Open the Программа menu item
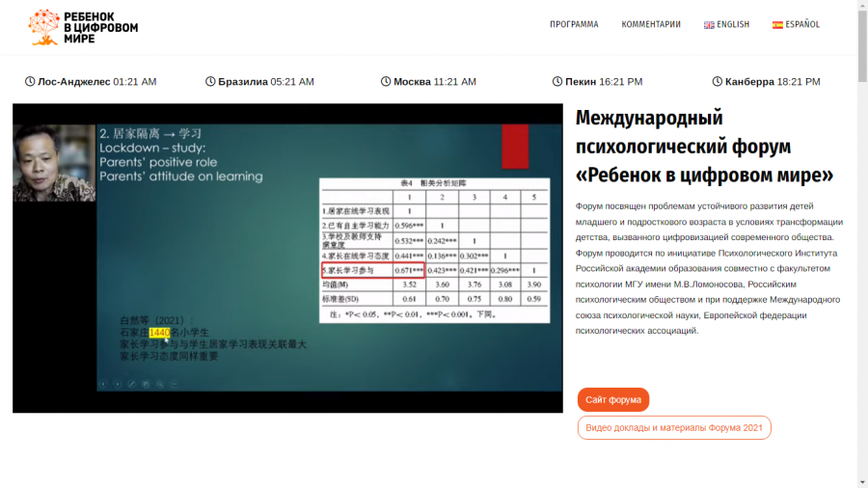The height and width of the screenshot is (488, 868). (574, 24)
